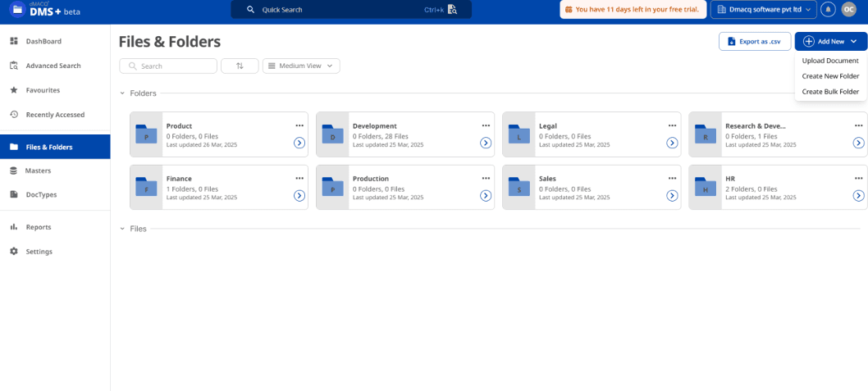Click the three-dot menu on Finance folder
Image resolution: width=868 pixels, height=391 pixels.
coord(299,178)
